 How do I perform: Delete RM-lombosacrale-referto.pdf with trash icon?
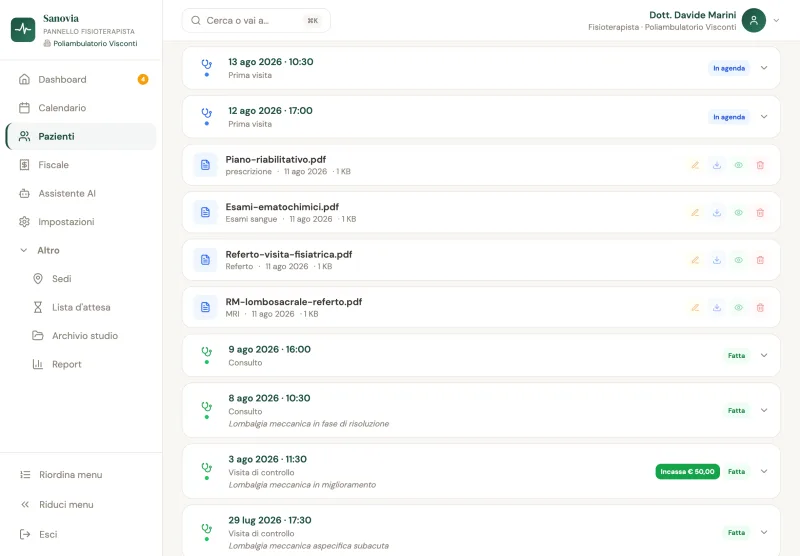(x=760, y=308)
